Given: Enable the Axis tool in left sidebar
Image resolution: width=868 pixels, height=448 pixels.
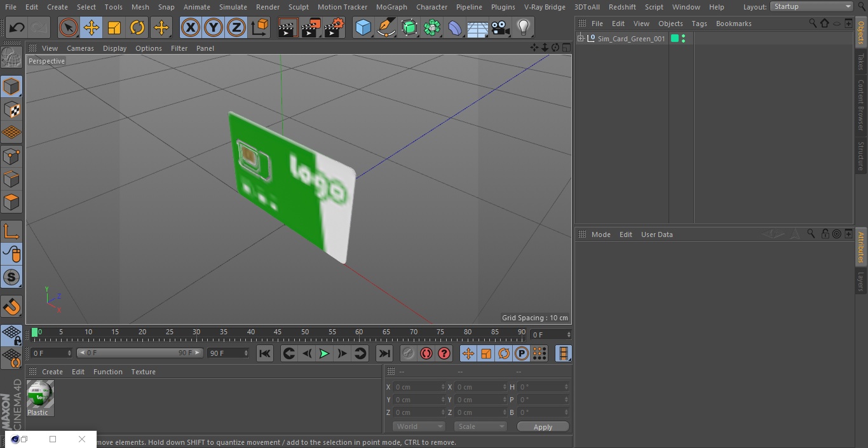Looking at the screenshot, I should click(x=11, y=231).
